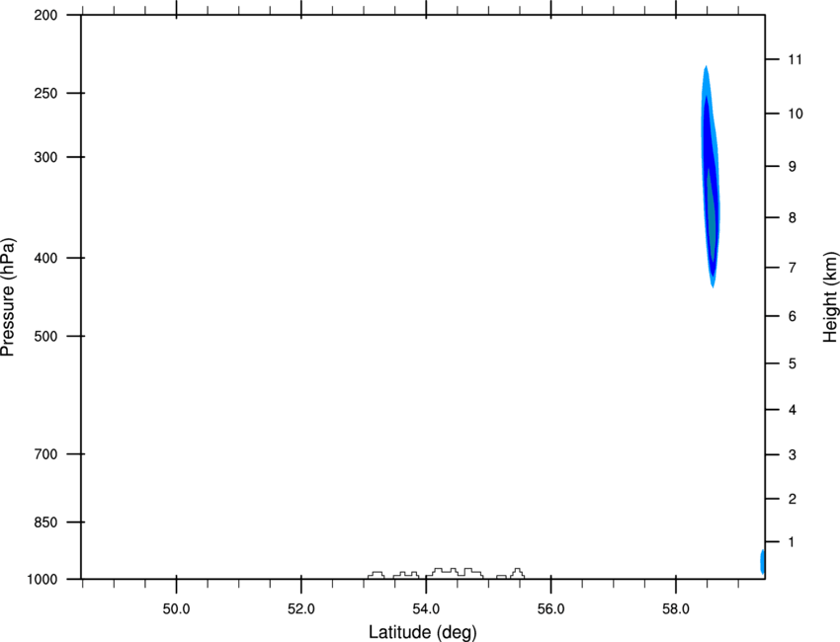840x642 pixels.
Task: Click height tick label 7
Action: click(x=793, y=268)
